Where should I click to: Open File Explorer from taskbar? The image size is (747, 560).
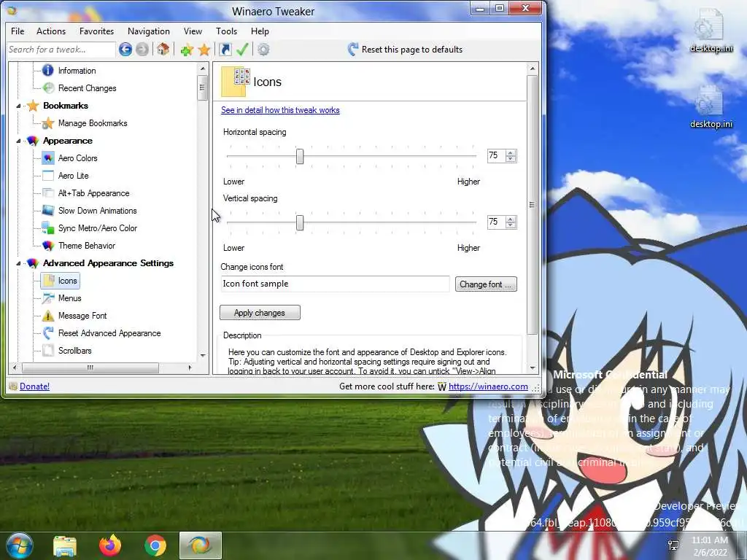[65, 545]
